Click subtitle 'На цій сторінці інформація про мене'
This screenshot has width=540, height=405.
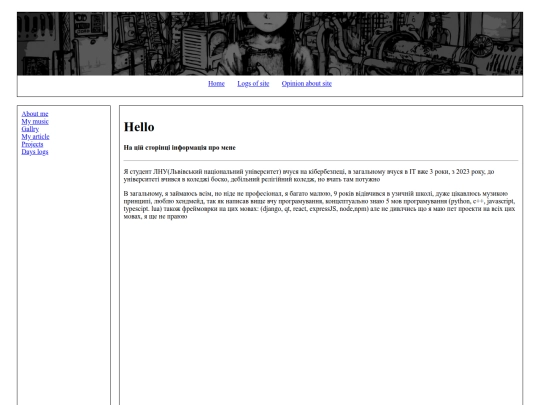[x=179, y=147]
